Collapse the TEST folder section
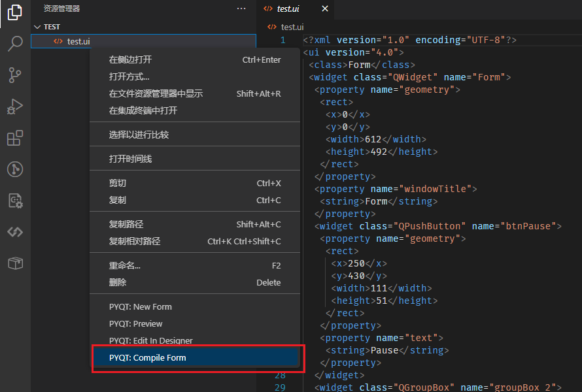The image size is (582, 392). pos(37,27)
